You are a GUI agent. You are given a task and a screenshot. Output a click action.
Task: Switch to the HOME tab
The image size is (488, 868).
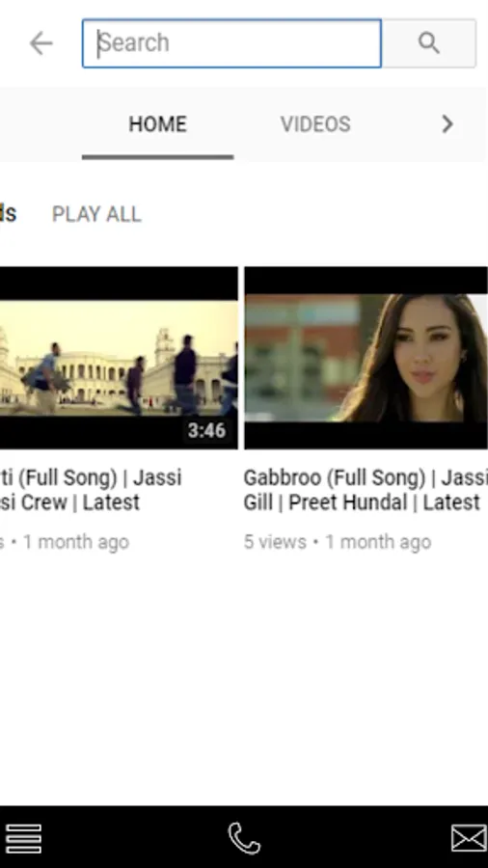point(158,124)
